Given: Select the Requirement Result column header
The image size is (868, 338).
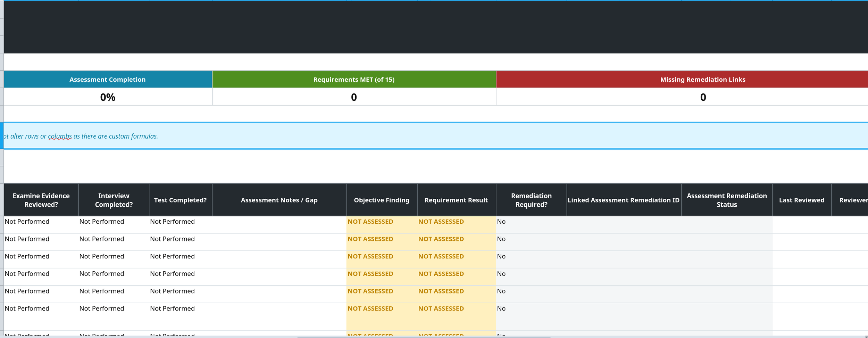Looking at the screenshot, I should (456, 200).
